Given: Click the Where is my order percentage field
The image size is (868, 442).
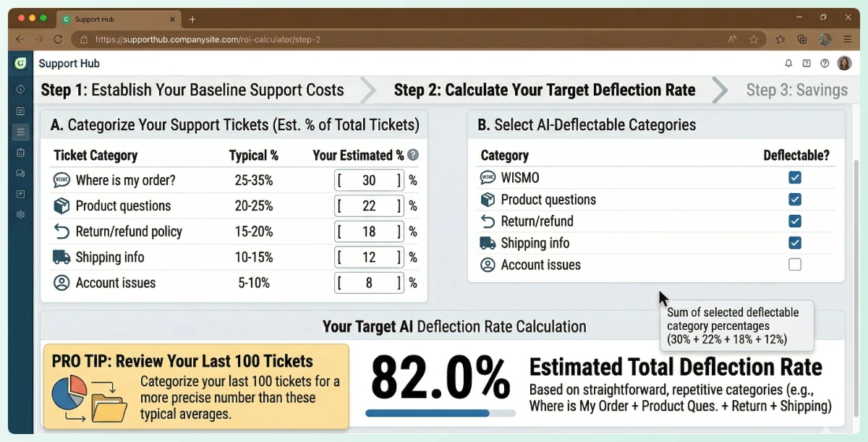Looking at the screenshot, I should tap(369, 180).
